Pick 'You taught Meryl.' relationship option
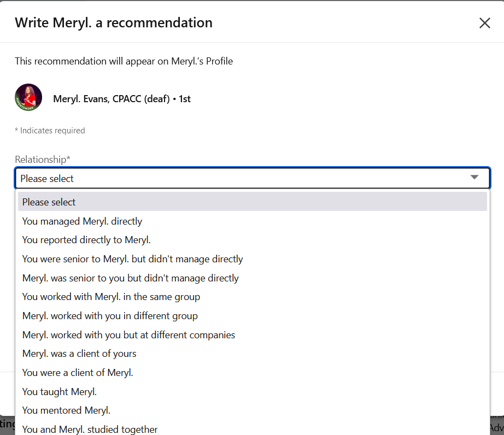 pyautogui.click(x=59, y=391)
